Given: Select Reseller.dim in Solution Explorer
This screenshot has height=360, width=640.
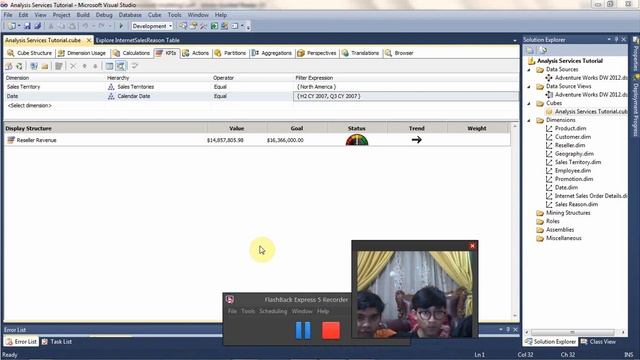Looking at the screenshot, I should point(570,145).
